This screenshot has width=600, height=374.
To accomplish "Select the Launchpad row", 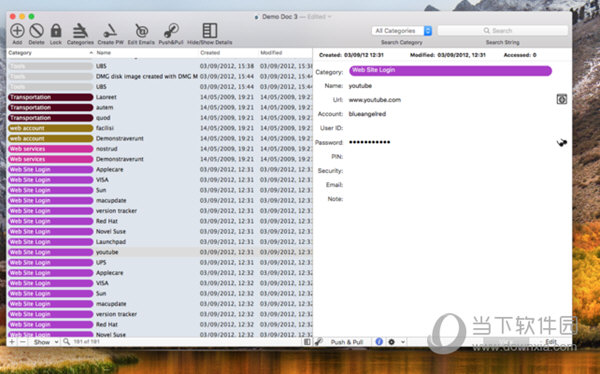I will [160, 242].
